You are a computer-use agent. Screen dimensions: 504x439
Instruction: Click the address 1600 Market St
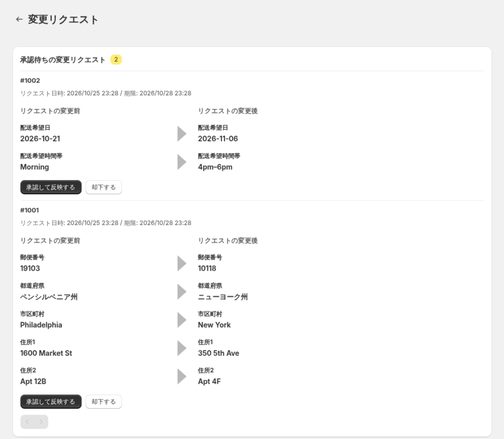[46, 353]
